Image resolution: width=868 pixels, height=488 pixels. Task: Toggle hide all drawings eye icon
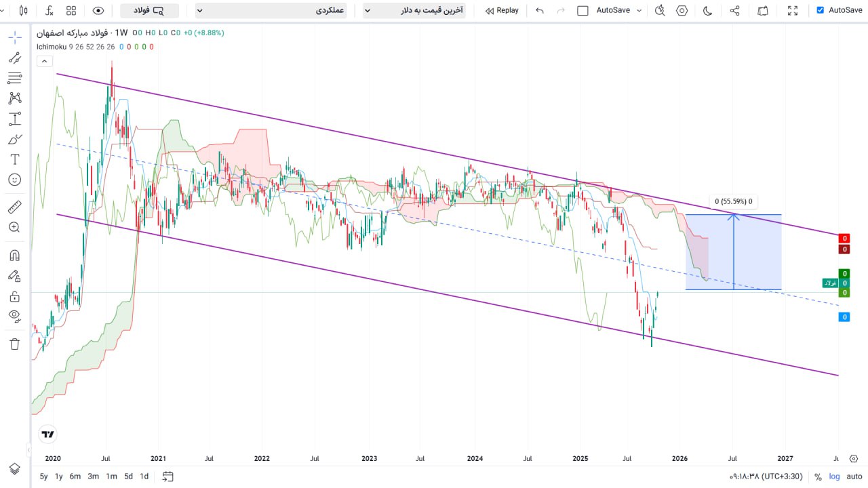point(14,316)
